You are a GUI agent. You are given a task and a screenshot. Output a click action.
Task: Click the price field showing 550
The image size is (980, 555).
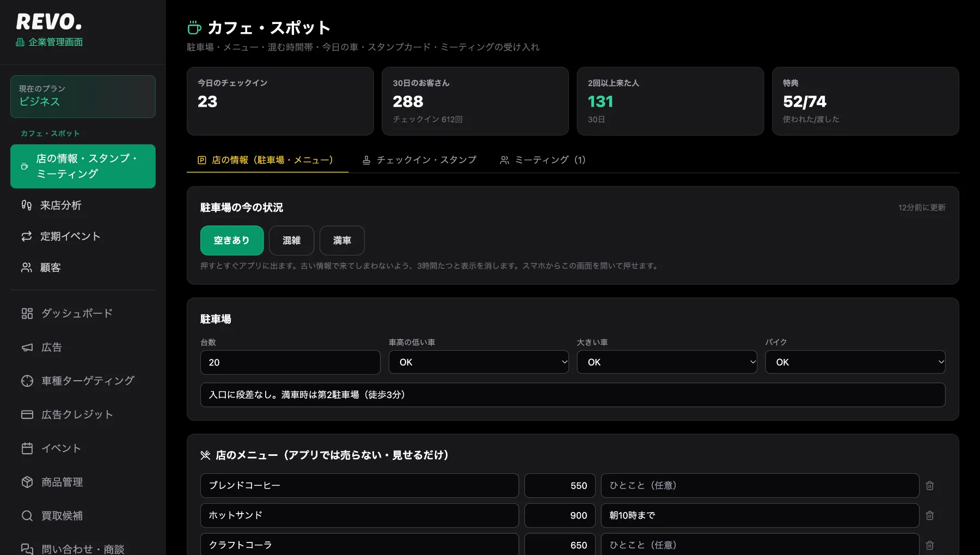560,485
